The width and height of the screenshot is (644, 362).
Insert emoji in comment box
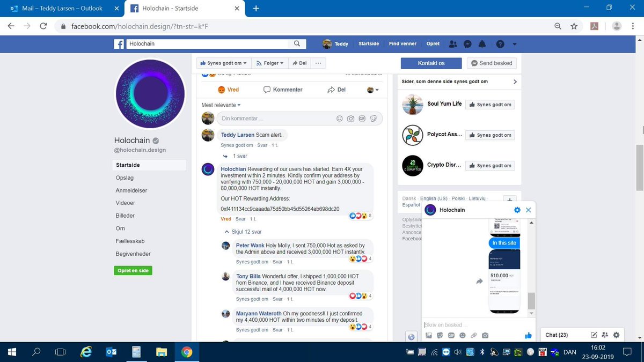pos(339,119)
